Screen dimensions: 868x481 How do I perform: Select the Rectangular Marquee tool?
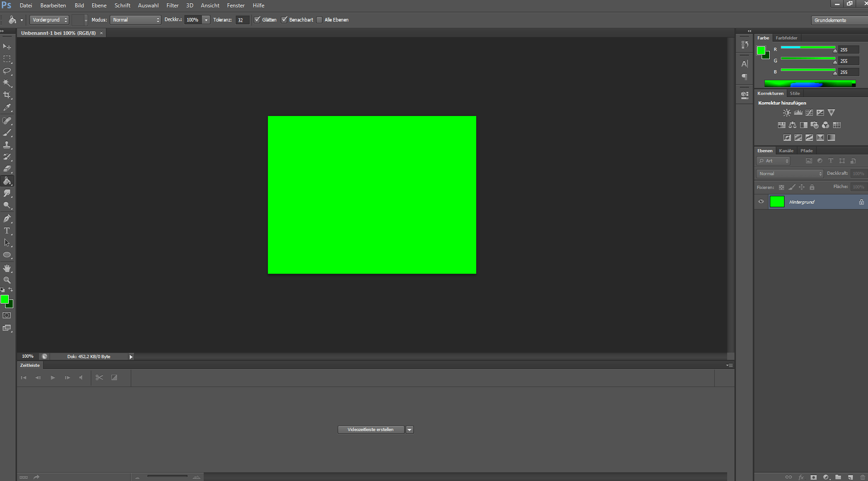7,59
